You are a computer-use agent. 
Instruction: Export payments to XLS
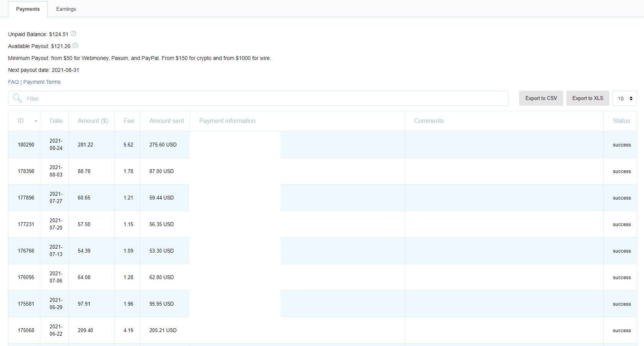click(588, 98)
